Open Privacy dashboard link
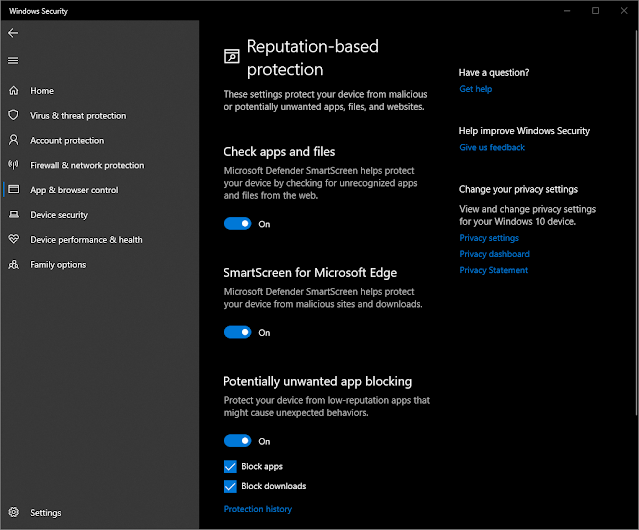The width and height of the screenshot is (639, 530). [494, 254]
